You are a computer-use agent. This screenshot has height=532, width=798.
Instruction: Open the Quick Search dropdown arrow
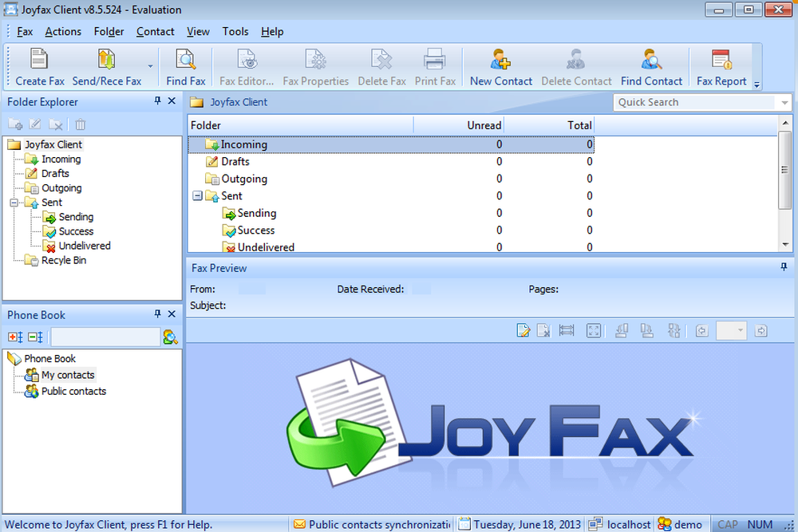click(x=785, y=102)
